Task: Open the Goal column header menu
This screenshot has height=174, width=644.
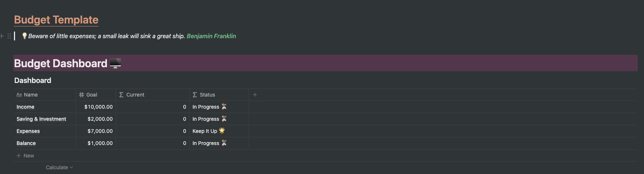Action: [x=91, y=95]
